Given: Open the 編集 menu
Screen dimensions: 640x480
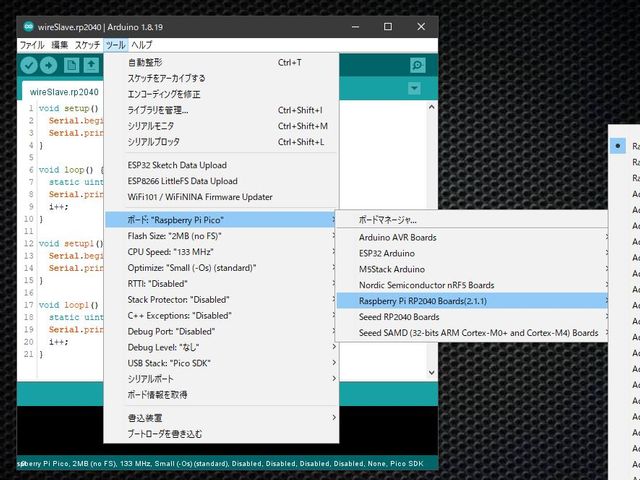Looking at the screenshot, I should (x=60, y=45).
